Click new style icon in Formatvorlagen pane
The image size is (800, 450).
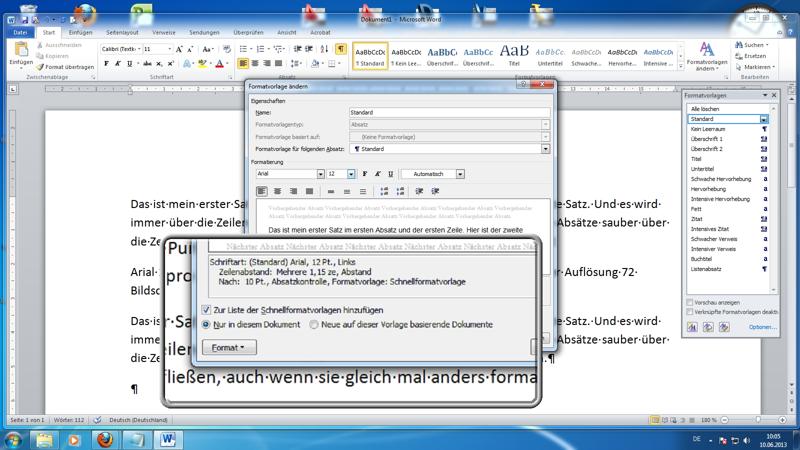pos(692,327)
